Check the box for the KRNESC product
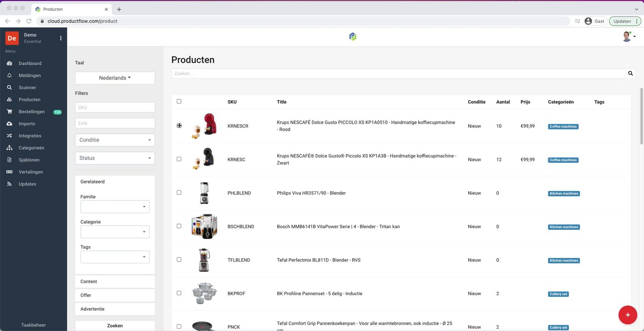The height and width of the screenshot is (331, 644). pos(179,159)
